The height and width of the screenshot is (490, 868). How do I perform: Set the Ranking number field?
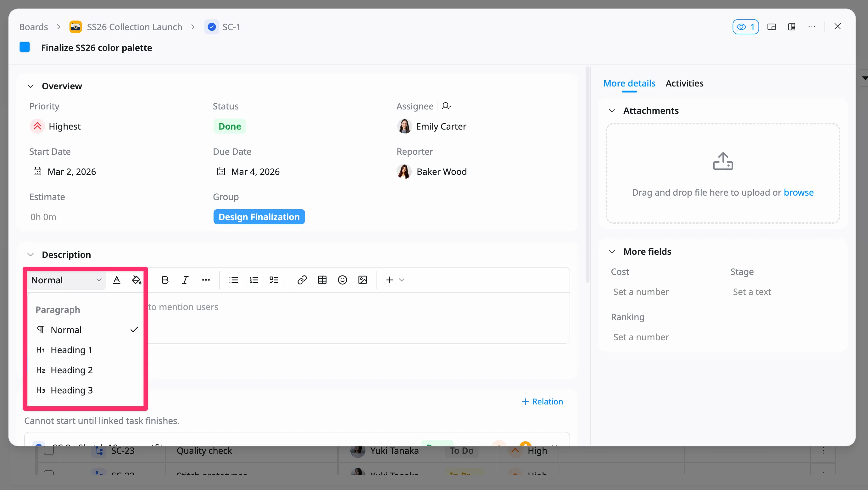point(641,337)
